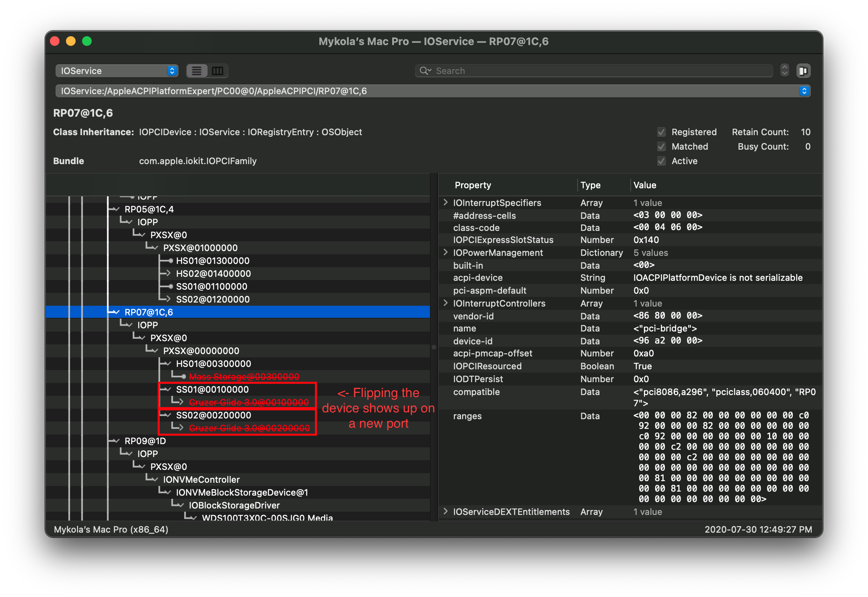Switch to list view mode icon

(197, 71)
